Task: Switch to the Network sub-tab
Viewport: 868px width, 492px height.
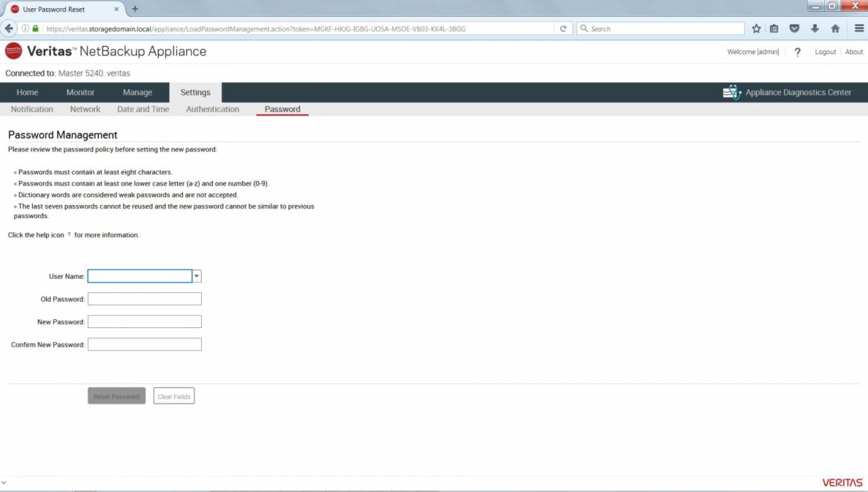Action: point(85,109)
